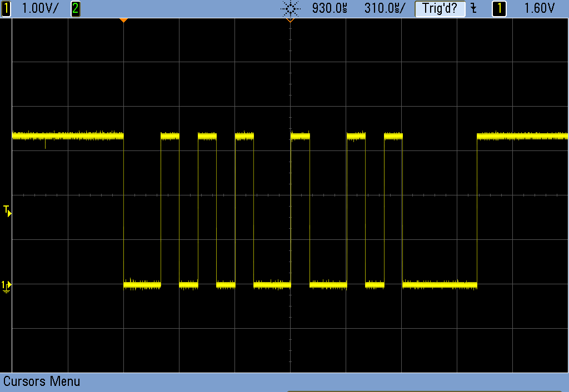Click the channel 1 ground reference marker
The height and width of the screenshot is (392, 569).
pyautogui.click(x=6, y=285)
